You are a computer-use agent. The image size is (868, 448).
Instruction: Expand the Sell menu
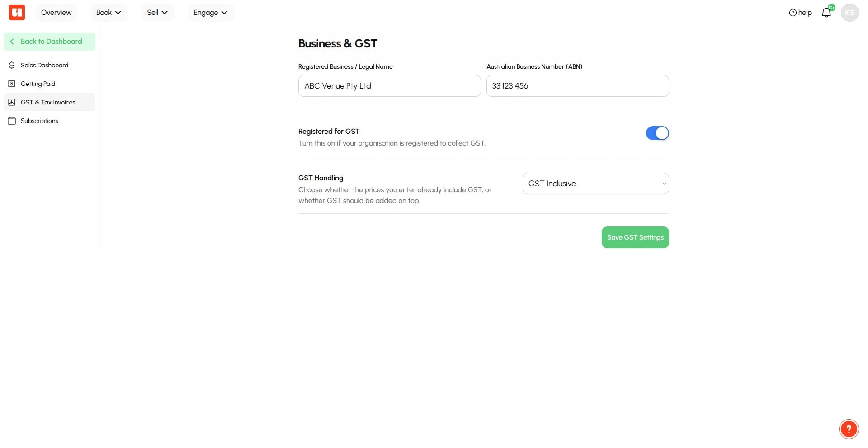157,13
